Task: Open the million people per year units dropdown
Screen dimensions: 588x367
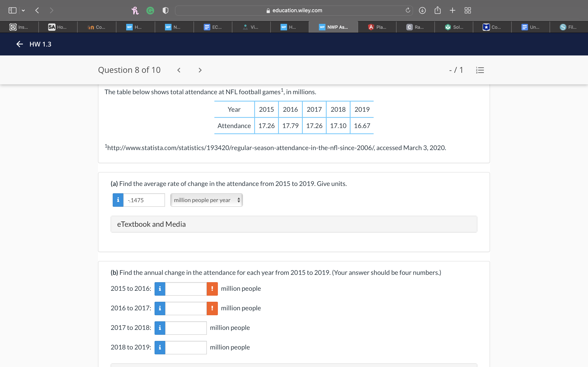Action: [206, 200]
